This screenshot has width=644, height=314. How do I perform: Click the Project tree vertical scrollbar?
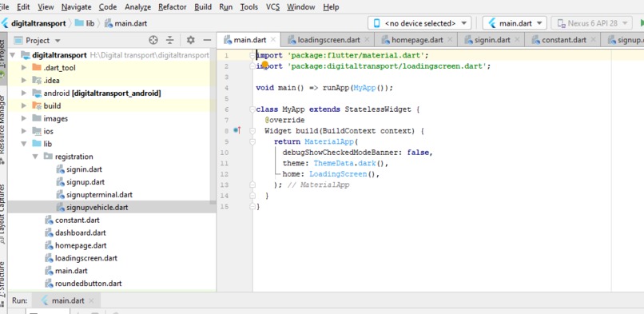213,127
